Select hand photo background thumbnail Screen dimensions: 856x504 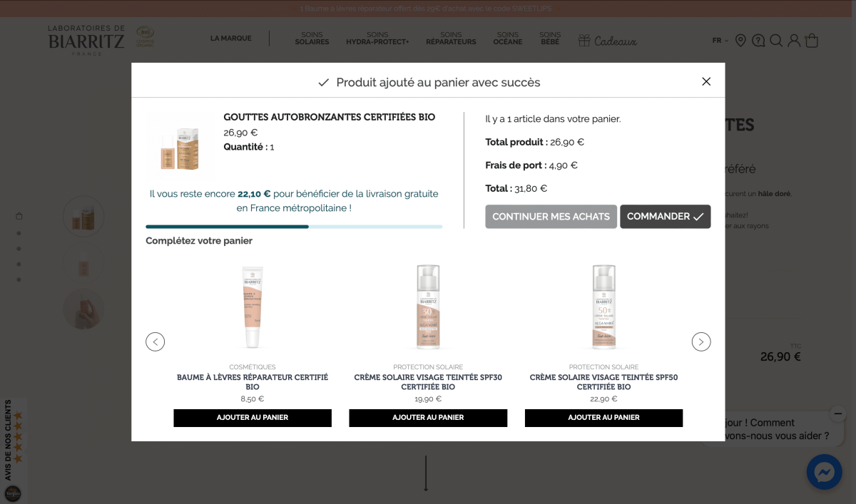pos(84,309)
